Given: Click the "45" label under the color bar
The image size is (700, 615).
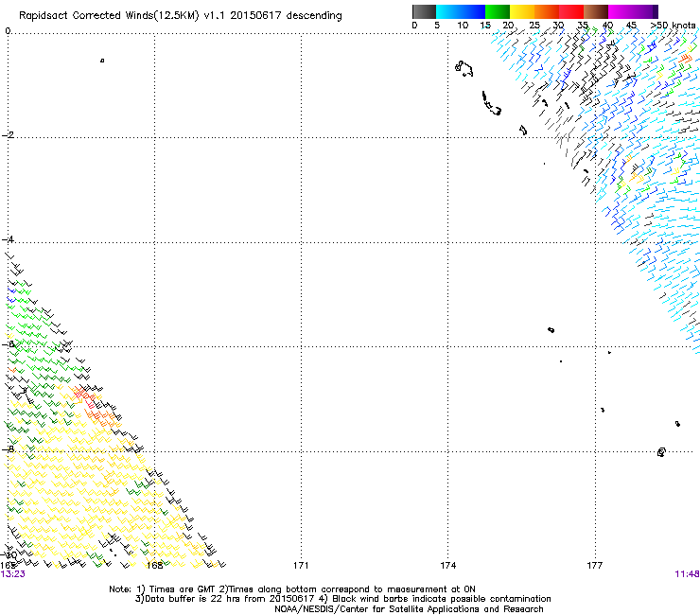Looking at the screenshot, I should 631,26.
